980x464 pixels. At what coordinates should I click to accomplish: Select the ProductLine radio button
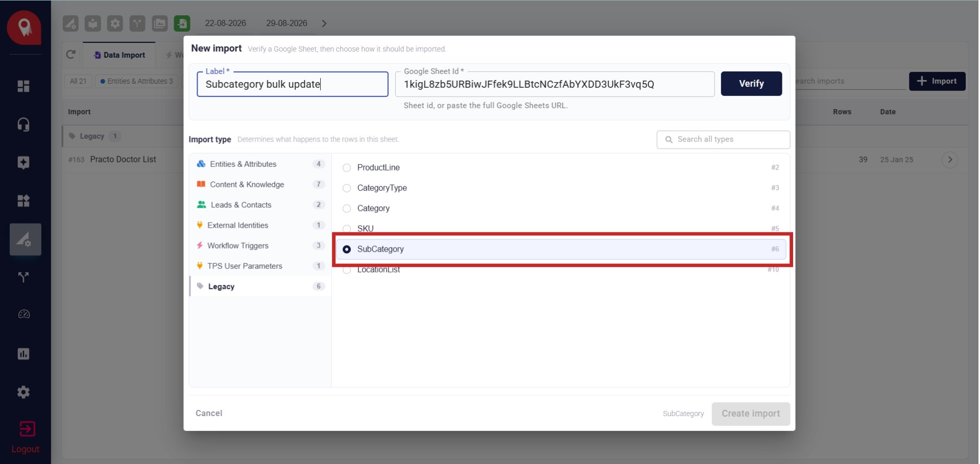click(347, 168)
